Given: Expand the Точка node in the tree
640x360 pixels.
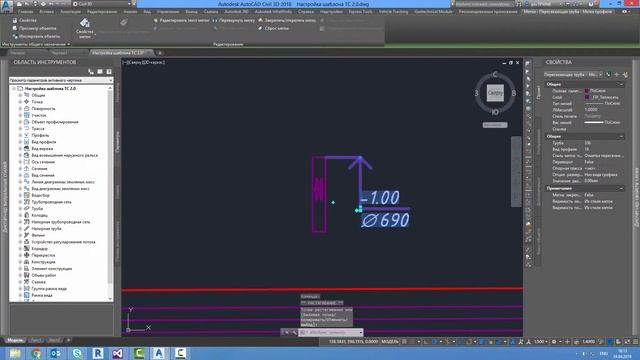Looking at the screenshot, I should pos(20,102).
